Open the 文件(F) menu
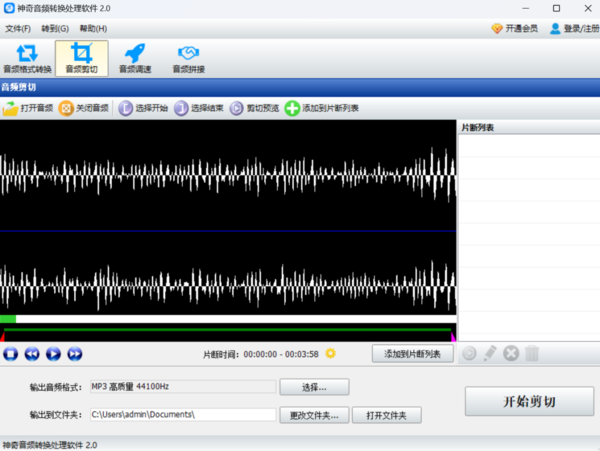Screen dimensions: 600x451 click(18, 29)
